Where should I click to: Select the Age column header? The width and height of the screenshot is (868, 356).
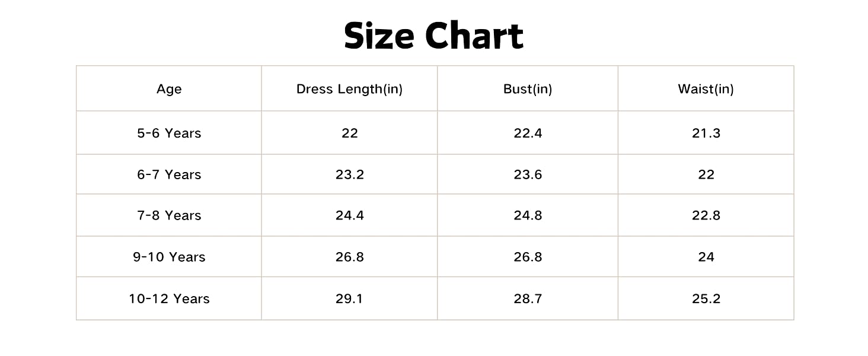(x=169, y=89)
